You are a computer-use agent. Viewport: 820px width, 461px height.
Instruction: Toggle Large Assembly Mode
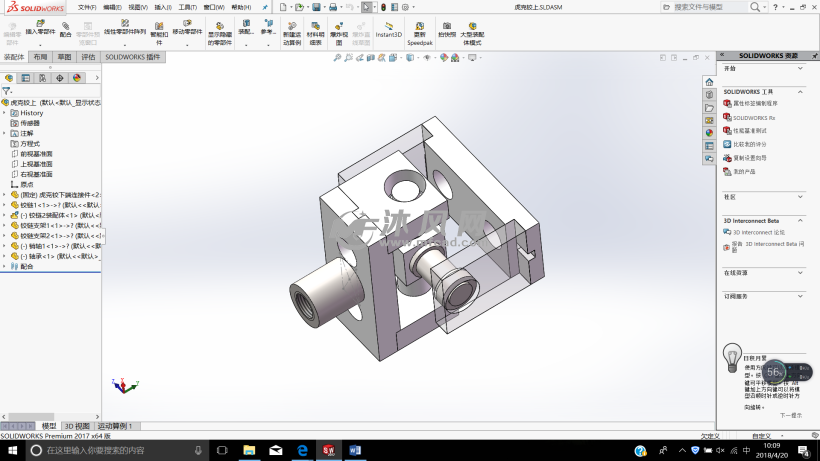point(472,33)
